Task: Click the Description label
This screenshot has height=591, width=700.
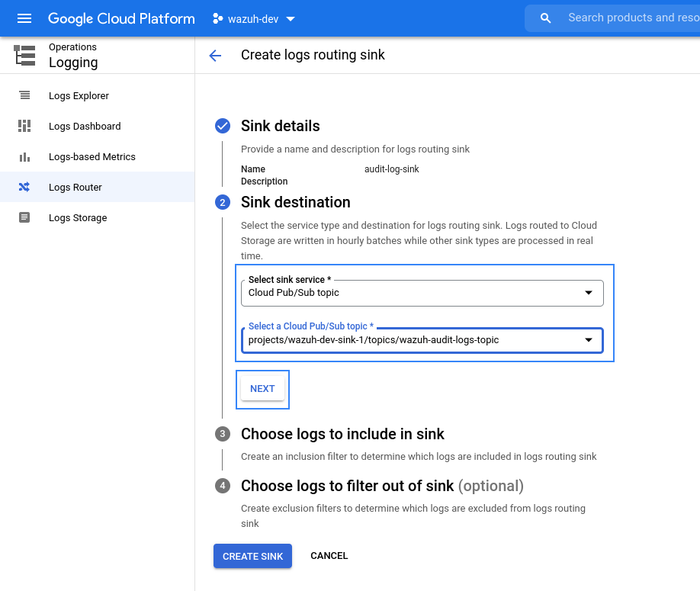Action: click(265, 181)
